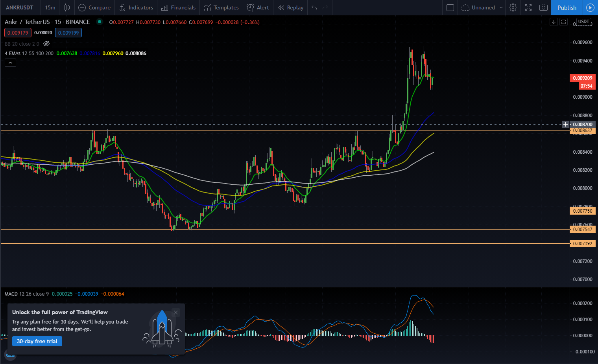This screenshot has height=364, width=598.
Task: Close the TradingView trial promo popup
Action: (176, 313)
